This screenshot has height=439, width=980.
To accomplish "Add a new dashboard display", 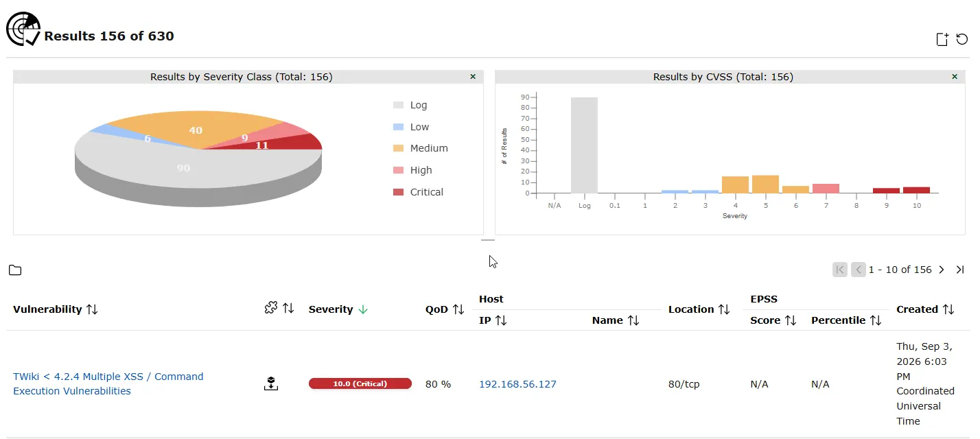I will coord(943,40).
